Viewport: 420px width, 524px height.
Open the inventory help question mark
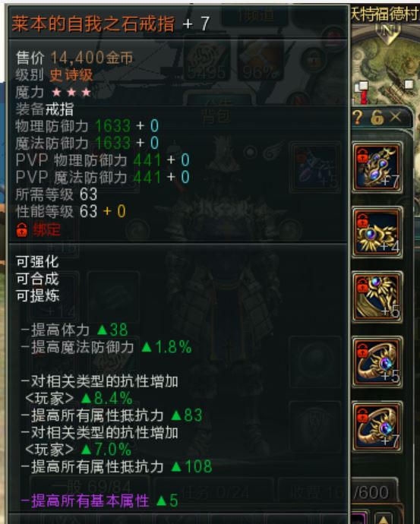(358, 118)
